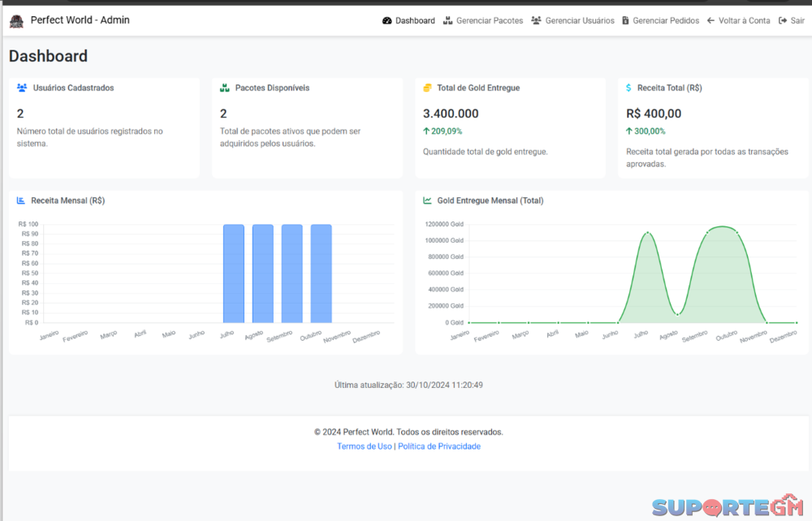Click the Gerenciar Usuários people icon
The width and height of the screenshot is (812, 521).
(536, 21)
